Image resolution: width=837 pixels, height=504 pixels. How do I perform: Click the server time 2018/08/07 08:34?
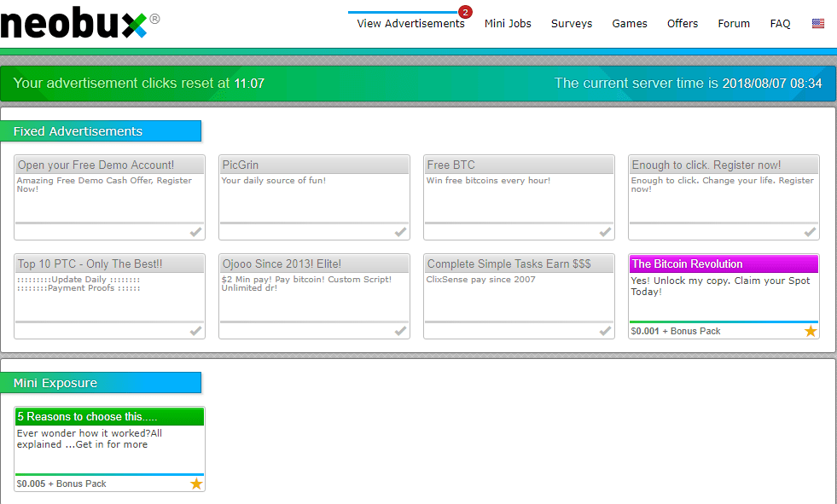point(772,84)
